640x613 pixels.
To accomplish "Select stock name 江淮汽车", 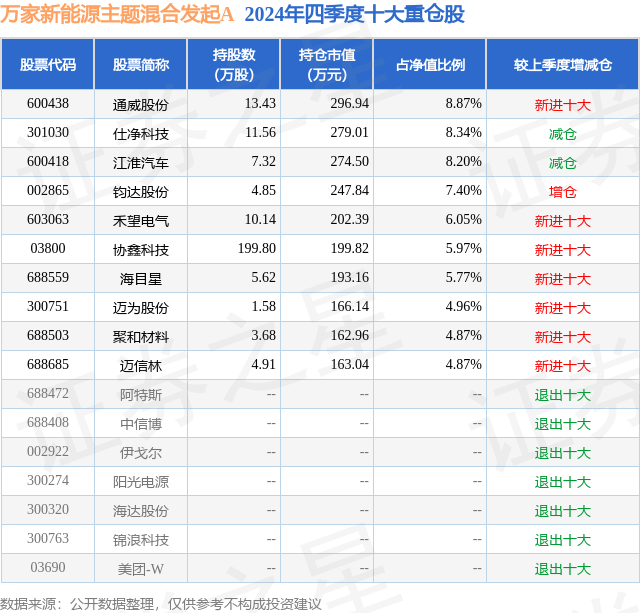I will click(x=141, y=163).
